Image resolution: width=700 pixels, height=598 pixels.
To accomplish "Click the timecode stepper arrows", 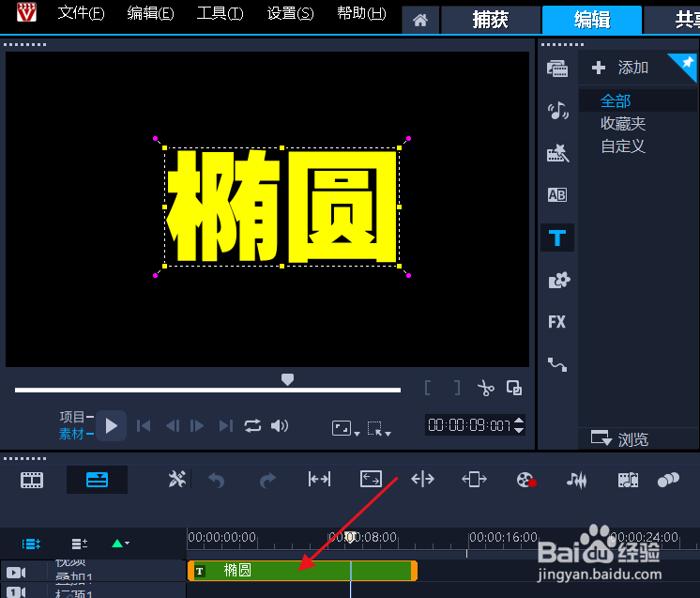I will [x=519, y=425].
